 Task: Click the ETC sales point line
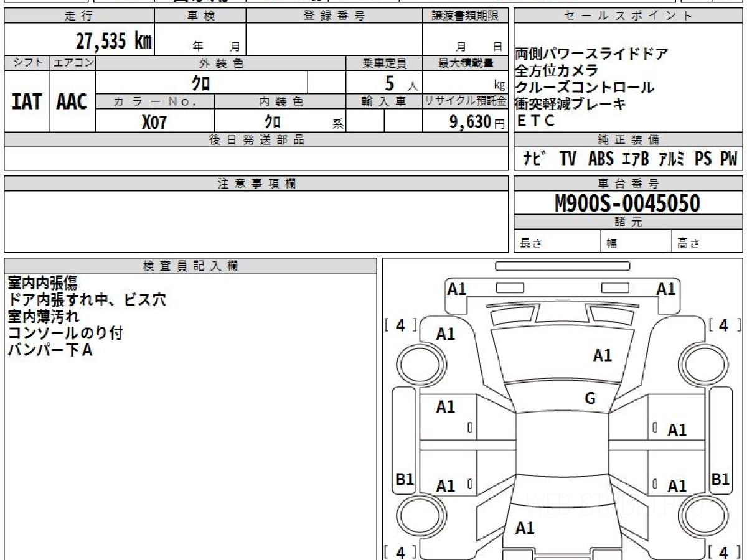click(535, 121)
